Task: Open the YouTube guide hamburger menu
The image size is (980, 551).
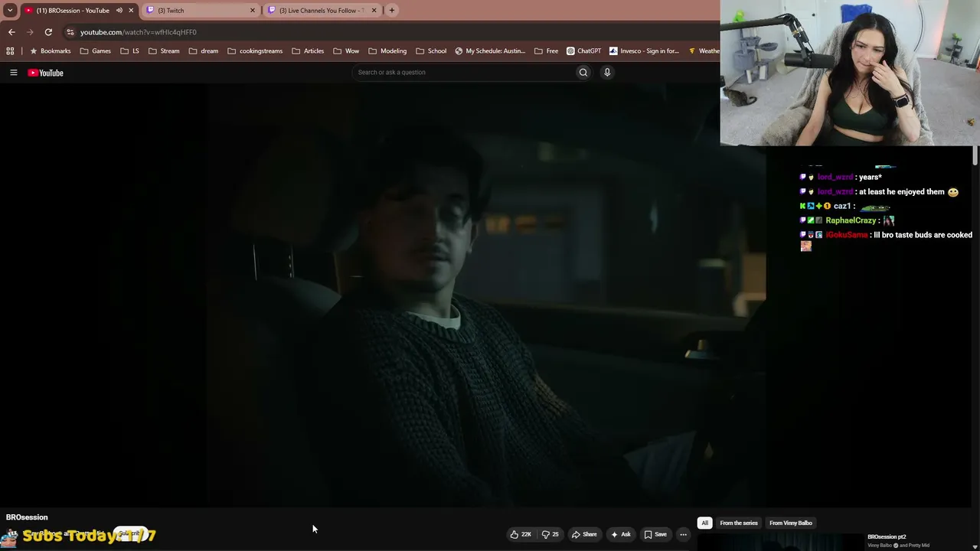Action: [13, 73]
